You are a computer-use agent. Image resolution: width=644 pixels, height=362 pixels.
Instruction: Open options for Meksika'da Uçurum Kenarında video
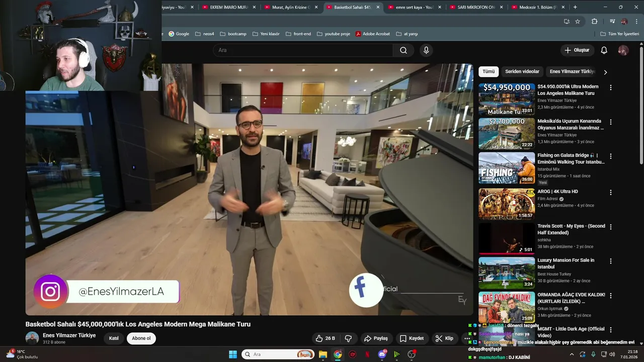(x=611, y=122)
